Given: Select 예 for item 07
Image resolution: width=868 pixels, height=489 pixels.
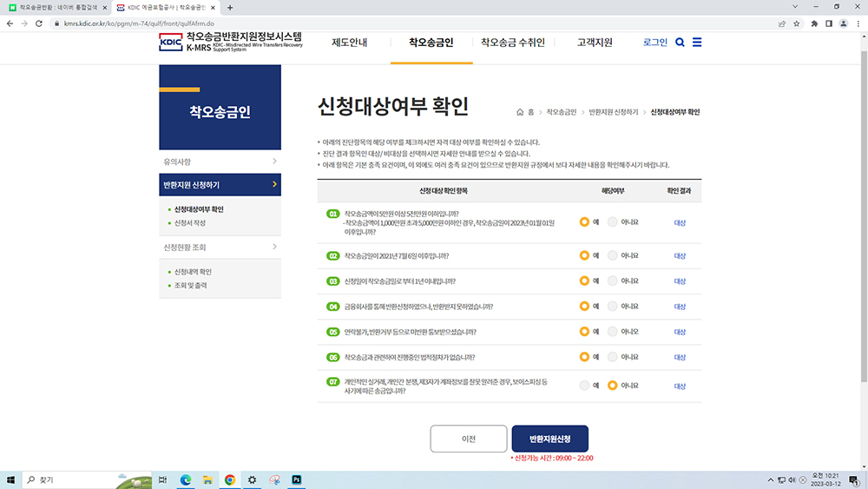Looking at the screenshot, I should [x=584, y=386].
